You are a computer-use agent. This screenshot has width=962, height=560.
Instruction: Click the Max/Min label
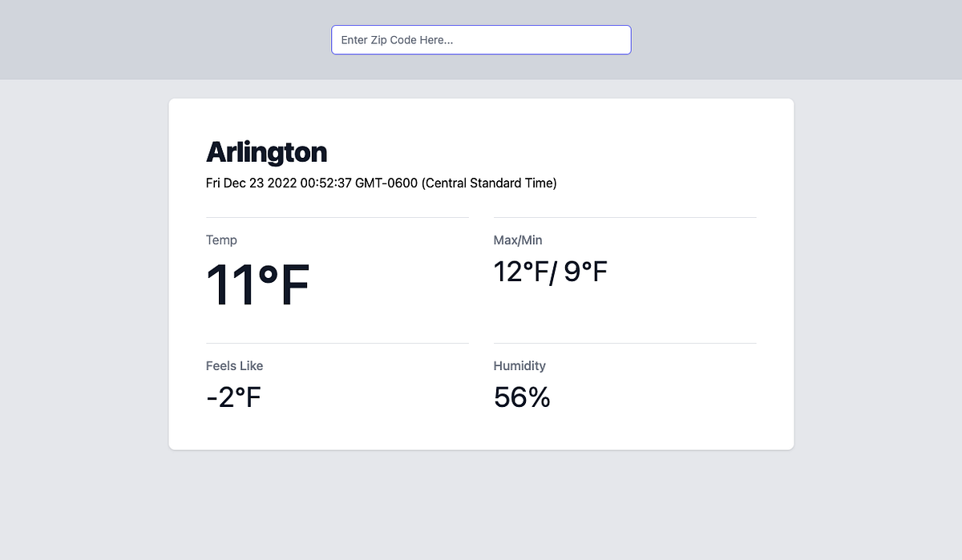pyautogui.click(x=517, y=240)
